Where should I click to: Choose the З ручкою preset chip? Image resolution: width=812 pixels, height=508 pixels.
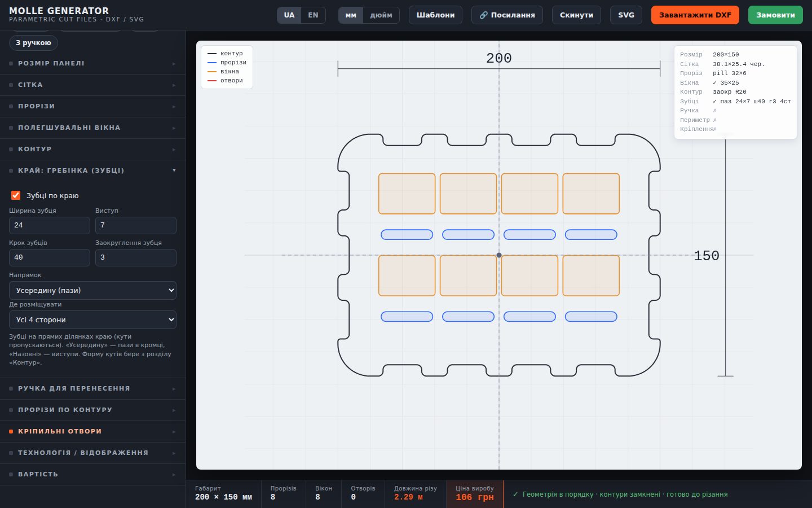tap(33, 43)
